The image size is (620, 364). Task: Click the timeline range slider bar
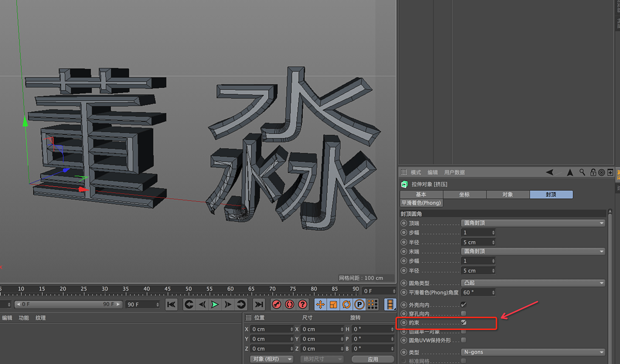68,304
